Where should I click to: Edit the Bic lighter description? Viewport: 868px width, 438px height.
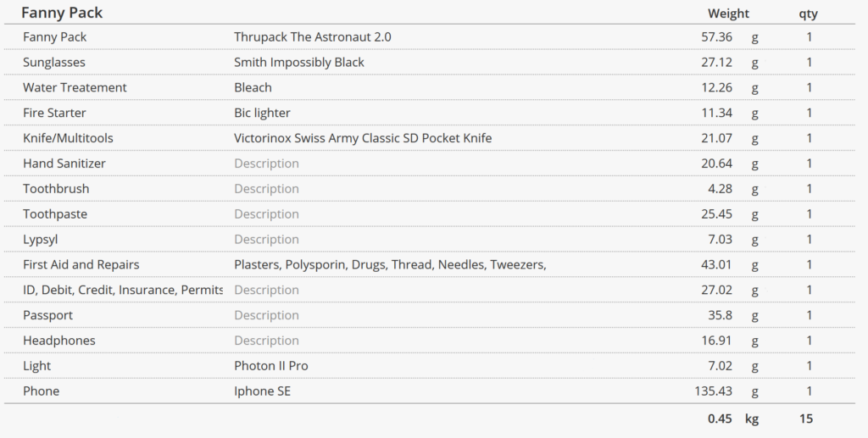(x=262, y=113)
